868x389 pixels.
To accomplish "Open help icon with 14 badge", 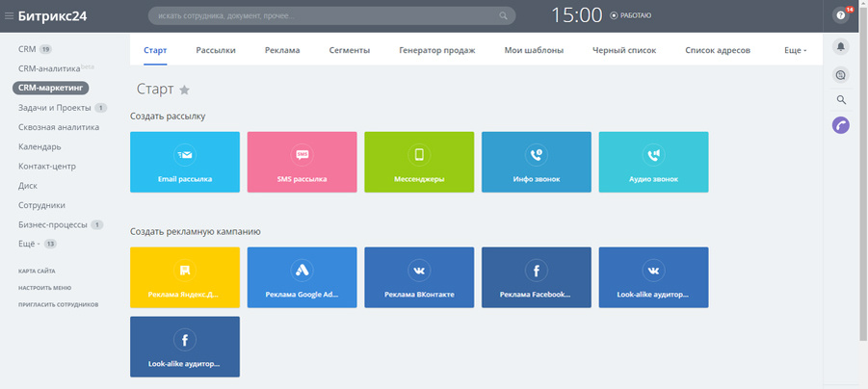I will click(x=840, y=15).
